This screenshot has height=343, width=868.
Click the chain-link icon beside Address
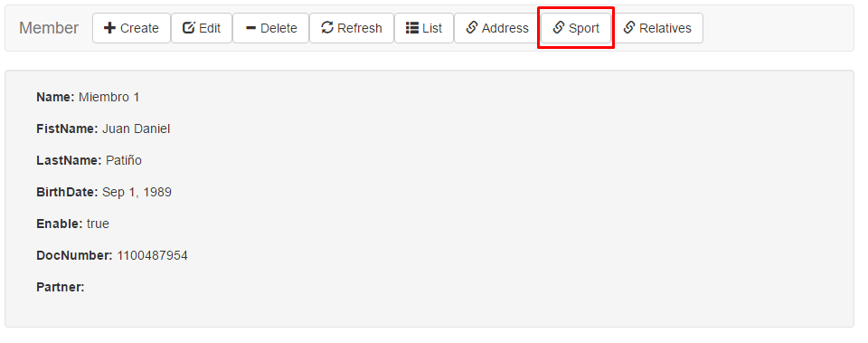pyautogui.click(x=472, y=28)
